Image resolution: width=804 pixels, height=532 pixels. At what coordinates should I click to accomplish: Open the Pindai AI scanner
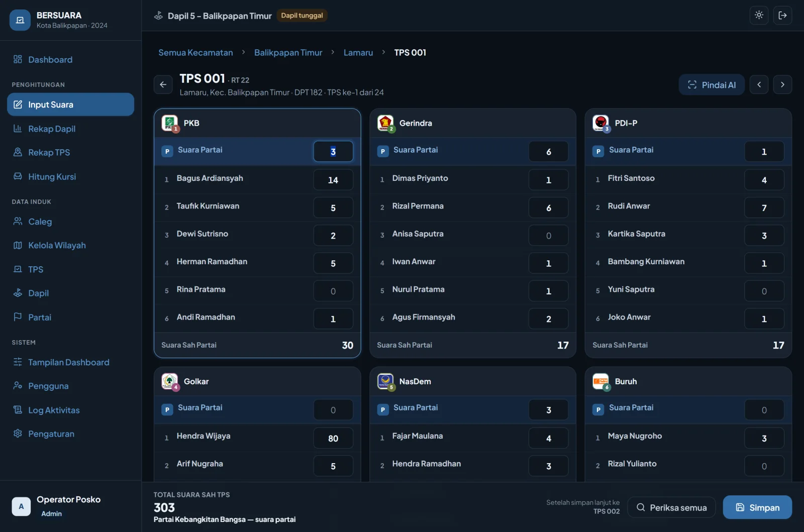pos(712,85)
